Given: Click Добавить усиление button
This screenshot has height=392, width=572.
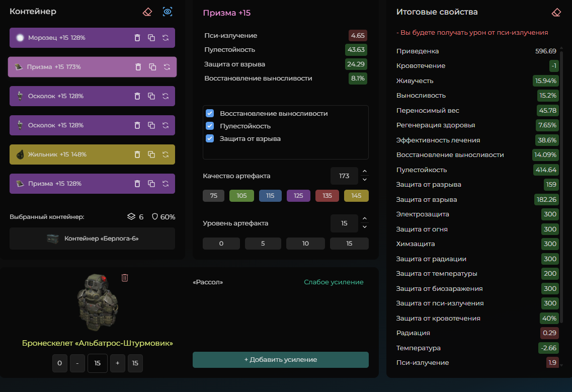Looking at the screenshot, I should pyautogui.click(x=281, y=360).
